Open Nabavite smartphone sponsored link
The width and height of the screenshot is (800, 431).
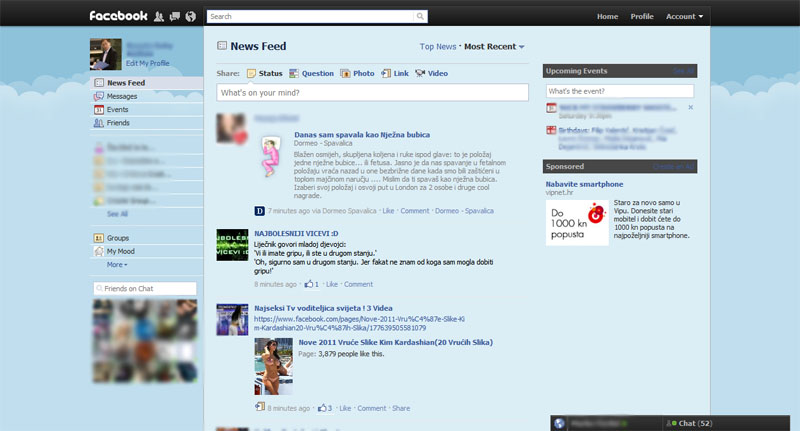pyautogui.click(x=584, y=184)
